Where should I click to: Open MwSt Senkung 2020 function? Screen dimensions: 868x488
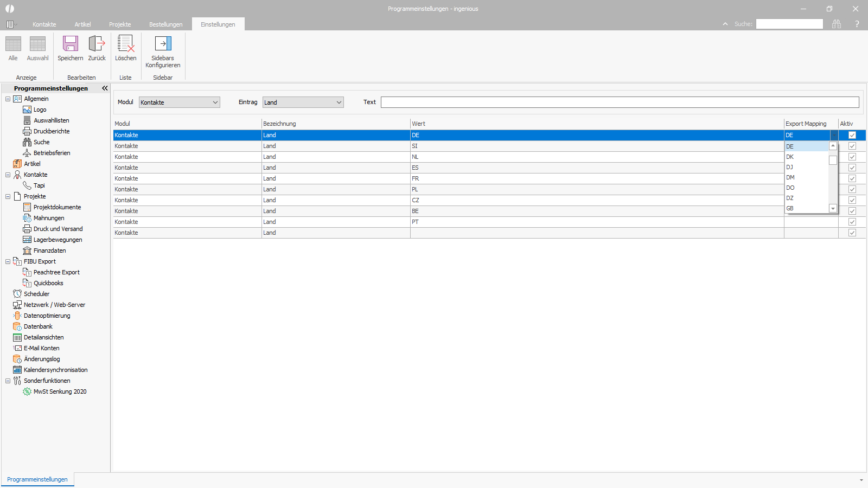[x=60, y=391]
